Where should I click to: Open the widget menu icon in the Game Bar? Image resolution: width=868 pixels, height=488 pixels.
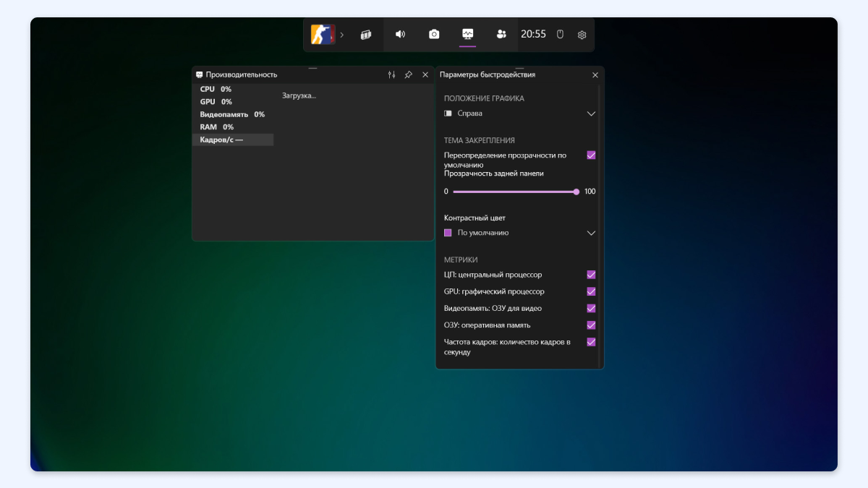click(366, 34)
